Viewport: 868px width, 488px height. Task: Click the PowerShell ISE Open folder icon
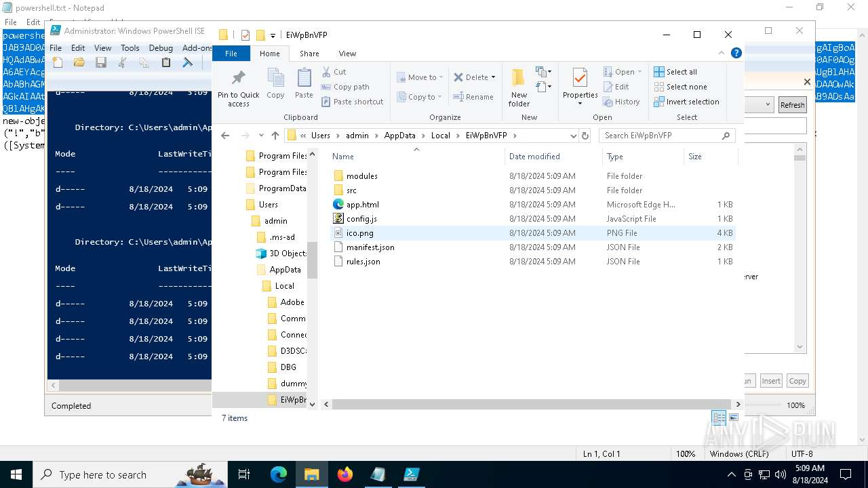(79, 62)
